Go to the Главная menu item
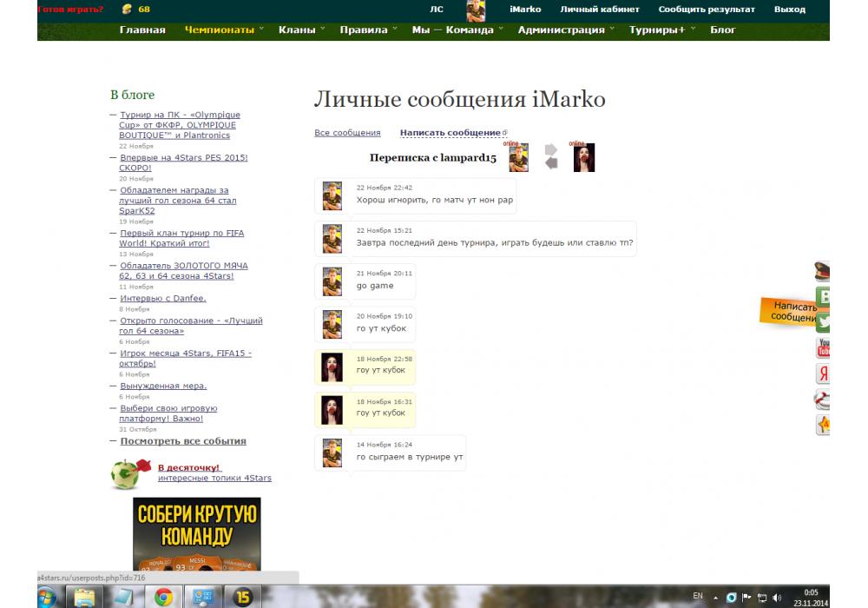 (x=142, y=30)
